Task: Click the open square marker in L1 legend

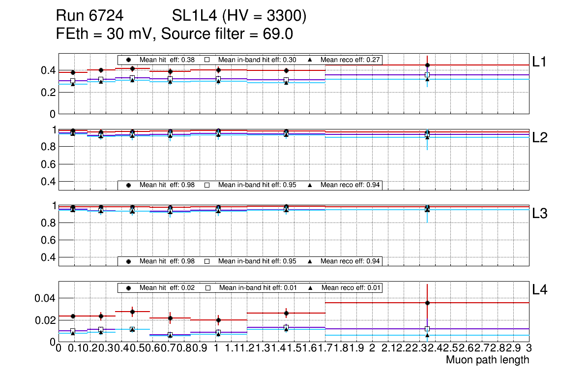Action: click(x=207, y=60)
